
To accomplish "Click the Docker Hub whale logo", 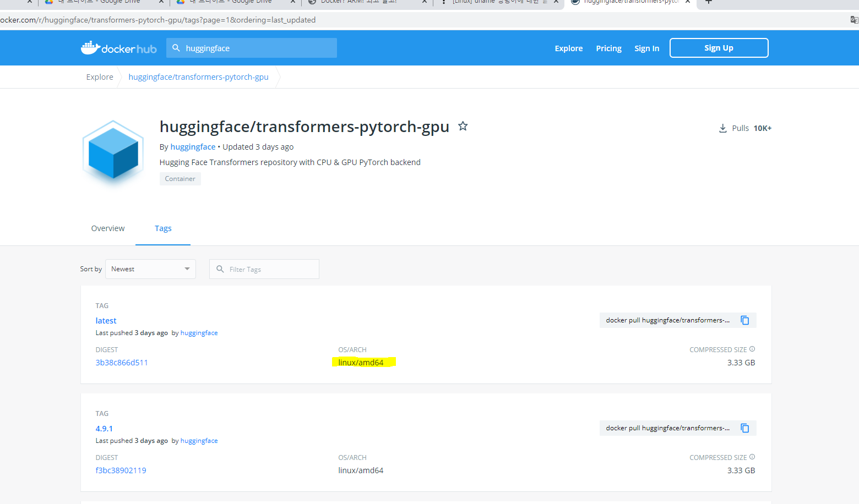I will tap(118, 48).
